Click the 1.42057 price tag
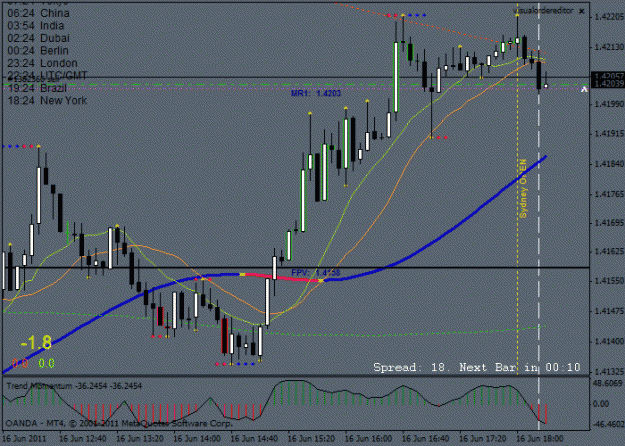 click(607, 76)
